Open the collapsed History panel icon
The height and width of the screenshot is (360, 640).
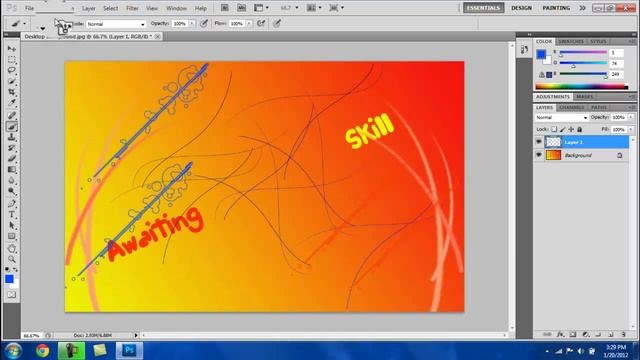tap(524, 50)
